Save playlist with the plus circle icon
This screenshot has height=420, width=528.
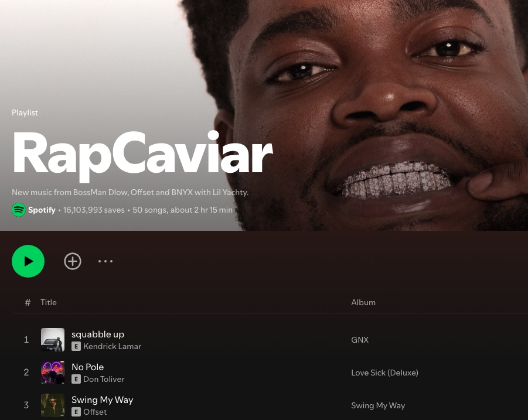73,261
